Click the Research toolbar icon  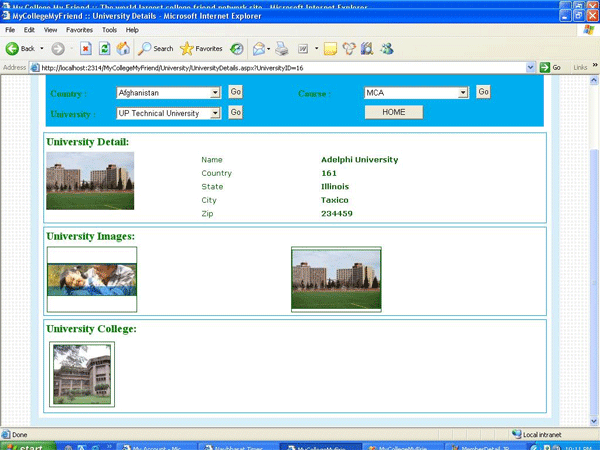pyautogui.click(x=367, y=49)
